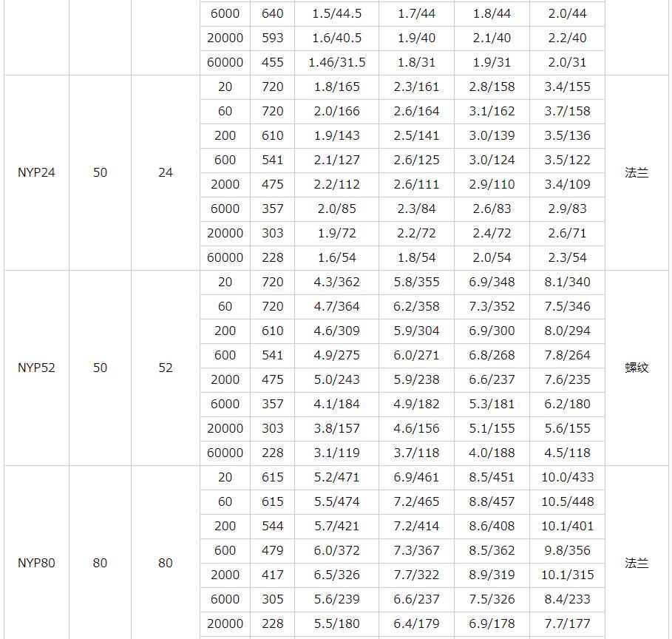This screenshot has height=639, width=672.
Task: Click the 法兰 cell in NYP24 row
Action: tap(636, 172)
